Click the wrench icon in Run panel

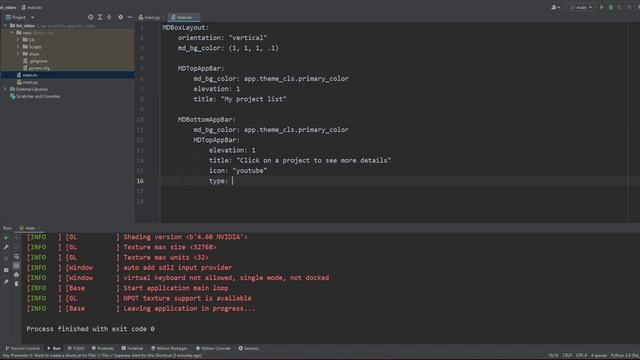pos(6,247)
